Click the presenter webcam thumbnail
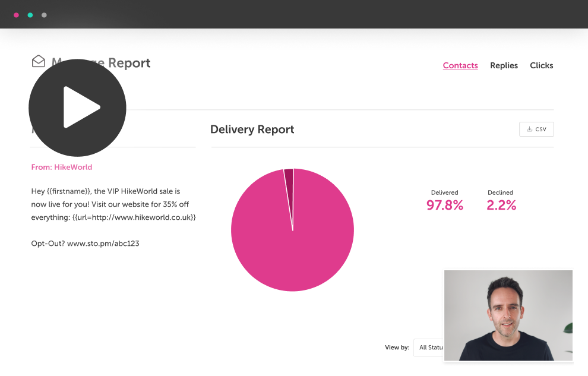 tap(508, 315)
